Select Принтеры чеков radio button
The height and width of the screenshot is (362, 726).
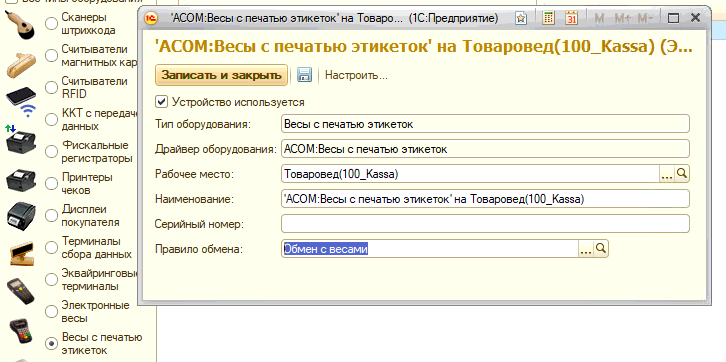coord(51,183)
